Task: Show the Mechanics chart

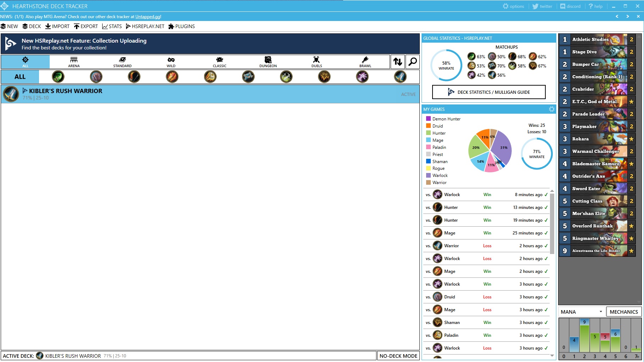Action: tap(624, 312)
